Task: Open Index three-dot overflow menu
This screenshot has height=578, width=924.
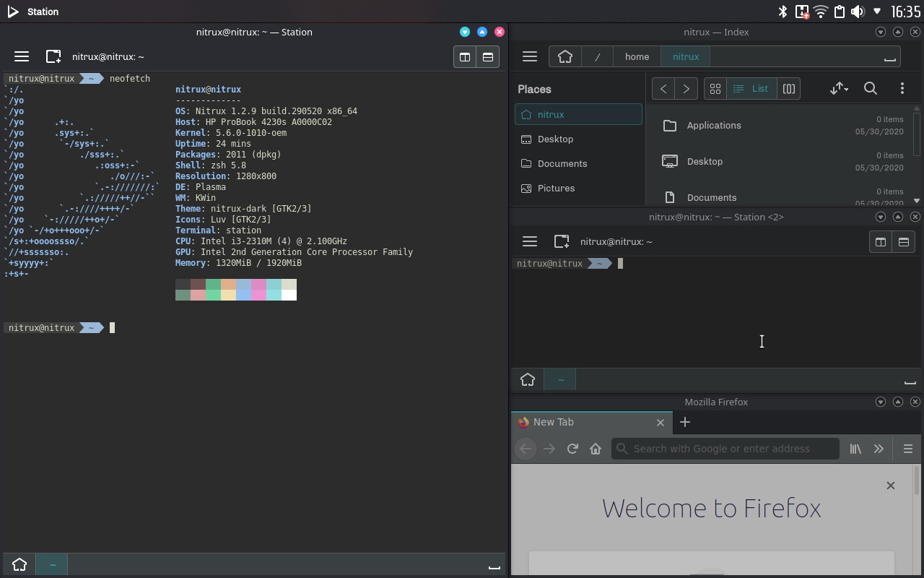Action: pos(902,88)
